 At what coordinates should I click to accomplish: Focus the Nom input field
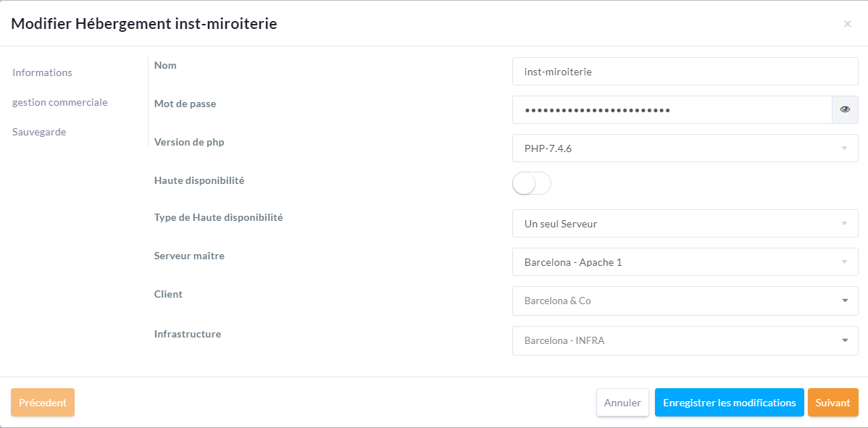point(685,72)
